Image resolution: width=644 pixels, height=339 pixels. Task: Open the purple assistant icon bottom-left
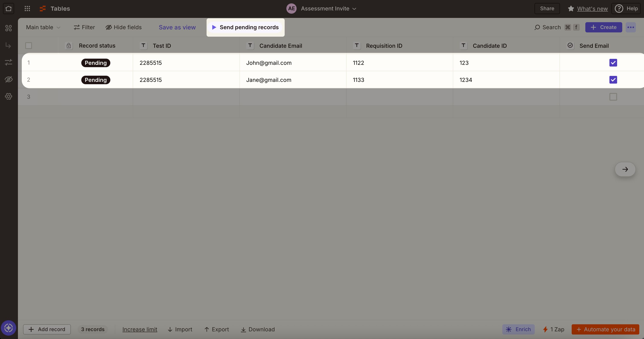pyautogui.click(x=9, y=327)
